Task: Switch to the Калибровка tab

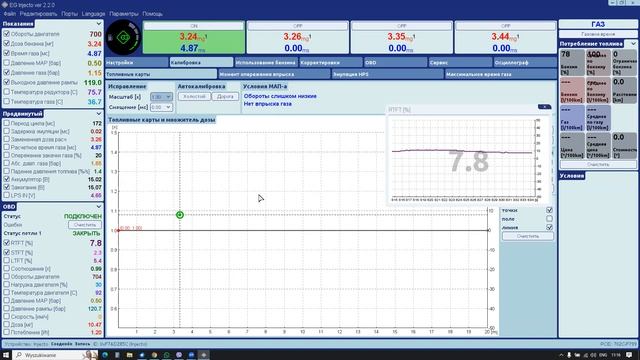Action: [x=201, y=62]
